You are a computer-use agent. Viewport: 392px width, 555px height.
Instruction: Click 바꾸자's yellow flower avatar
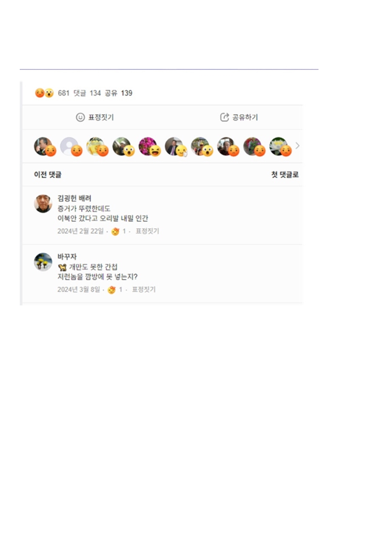[x=43, y=262]
